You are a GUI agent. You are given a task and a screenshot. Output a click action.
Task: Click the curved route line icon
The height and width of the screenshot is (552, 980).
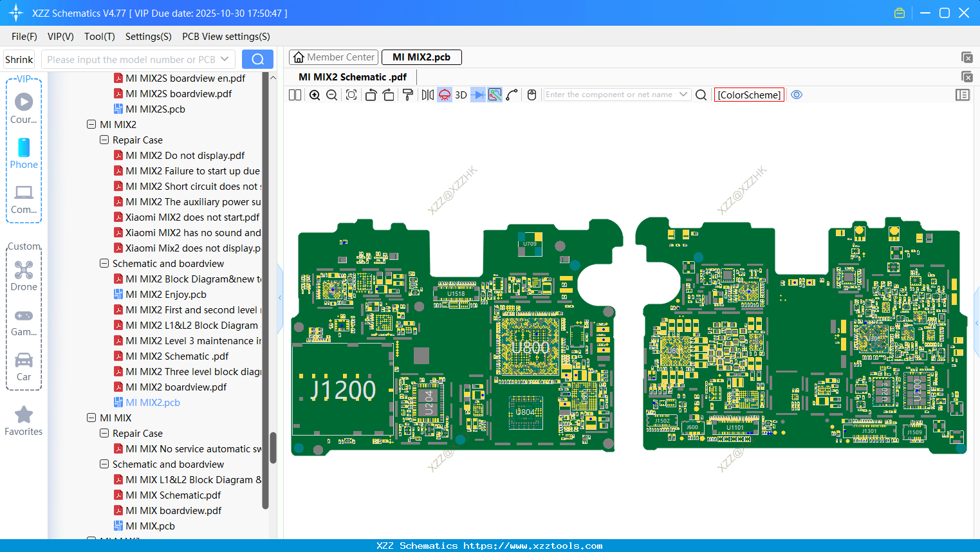coord(512,95)
